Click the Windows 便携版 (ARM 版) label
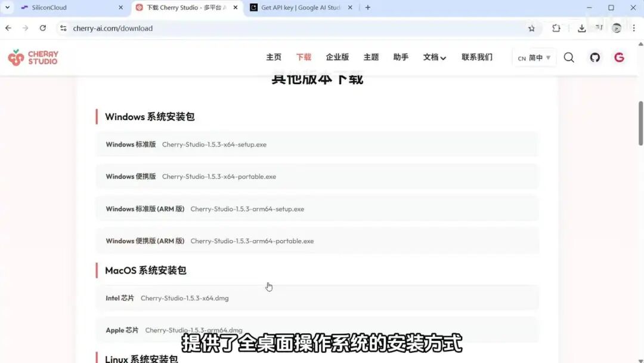The width and height of the screenshot is (644, 363). click(145, 241)
